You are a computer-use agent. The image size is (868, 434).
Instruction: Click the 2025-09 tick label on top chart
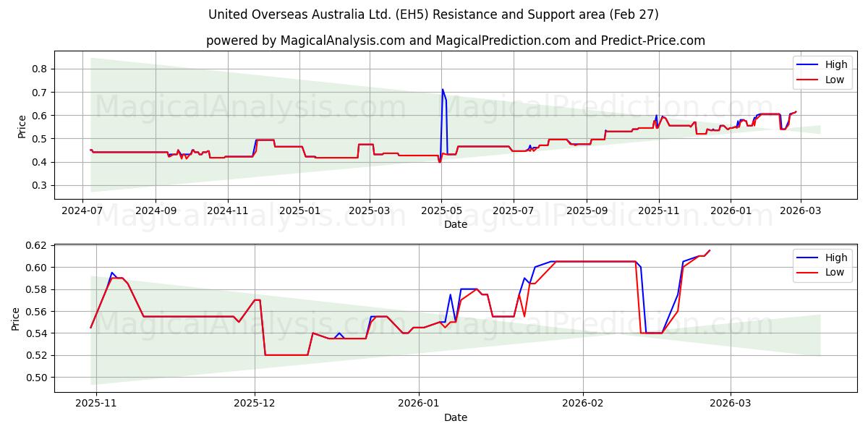586,210
